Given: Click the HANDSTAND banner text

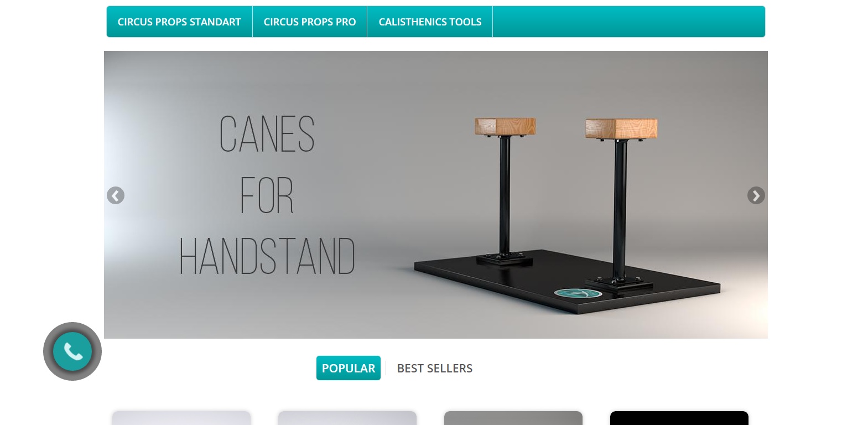Looking at the screenshot, I should coord(267,256).
